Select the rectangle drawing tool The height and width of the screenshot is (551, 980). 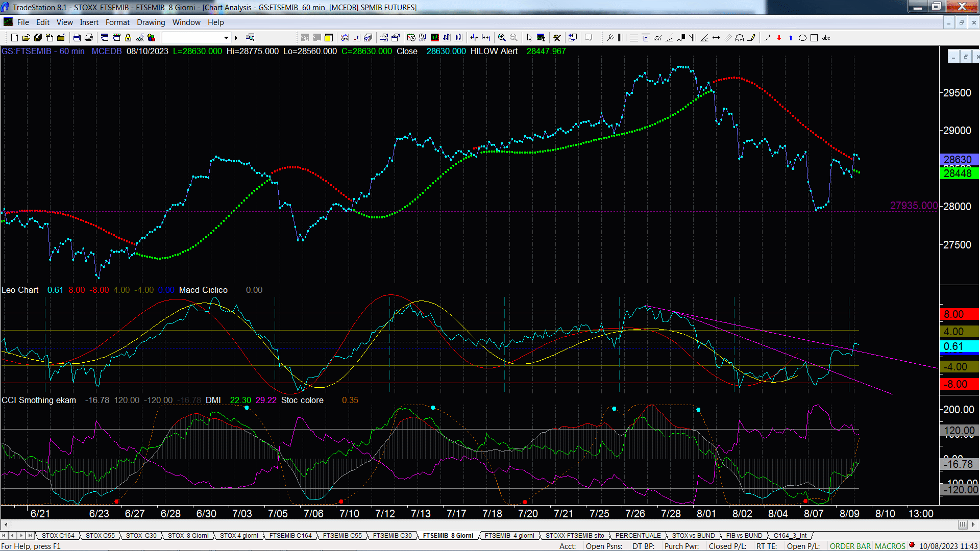coord(814,37)
